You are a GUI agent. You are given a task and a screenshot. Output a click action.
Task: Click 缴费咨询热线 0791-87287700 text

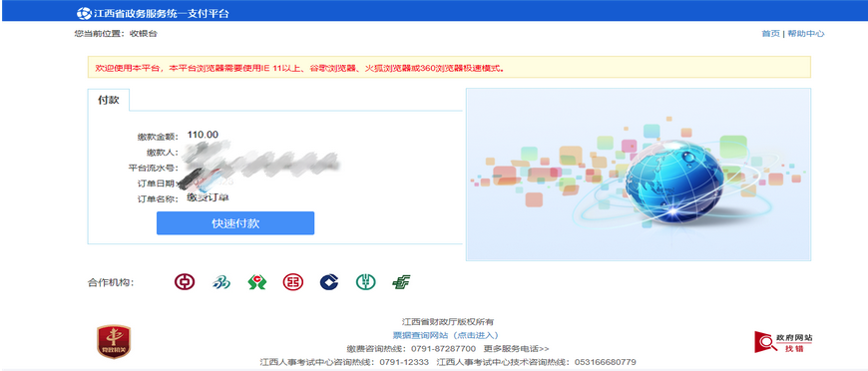coord(411,349)
